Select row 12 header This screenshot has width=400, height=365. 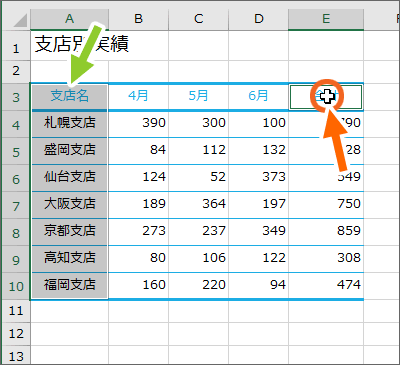tap(16, 334)
